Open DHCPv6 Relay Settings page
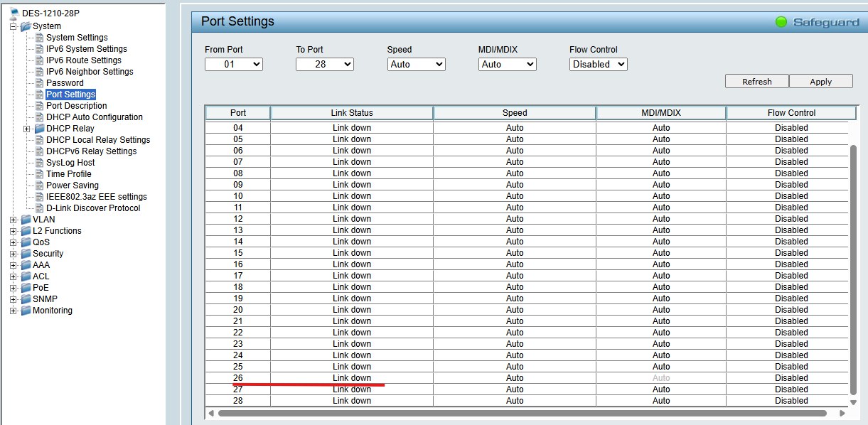The height and width of the screenshot is (425, 868). (91, 151)
